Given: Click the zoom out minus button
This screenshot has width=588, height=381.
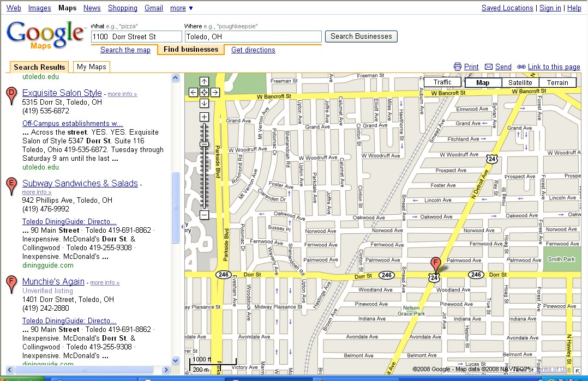Looking at the screenshot, I should pyautogui.click(x=204, y=215).
